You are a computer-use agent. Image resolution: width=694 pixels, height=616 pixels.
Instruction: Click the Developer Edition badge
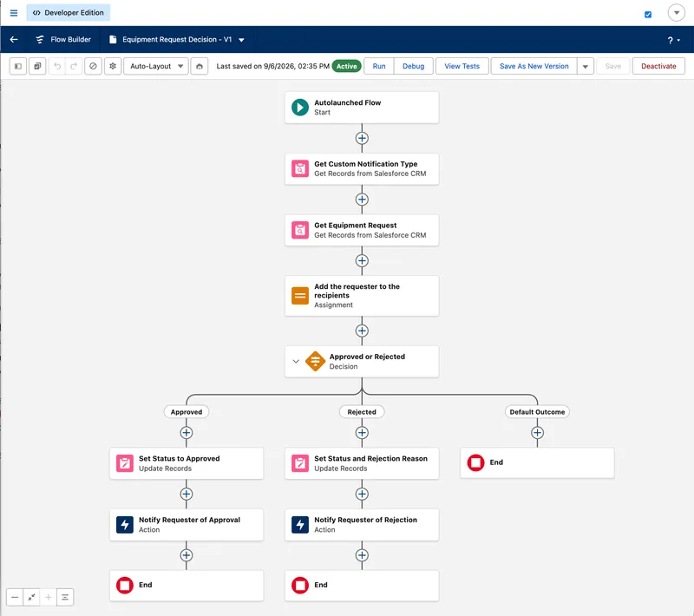[69, 13]
